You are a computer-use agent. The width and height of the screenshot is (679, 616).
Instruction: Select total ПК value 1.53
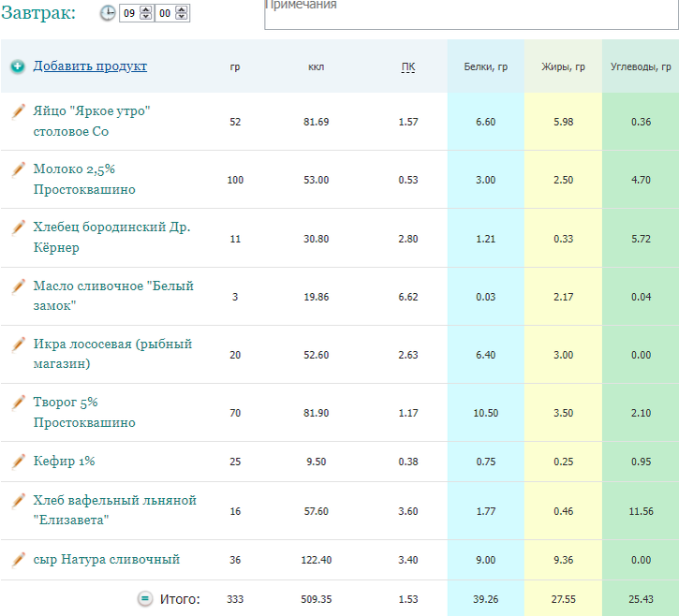tap(408, 599)
